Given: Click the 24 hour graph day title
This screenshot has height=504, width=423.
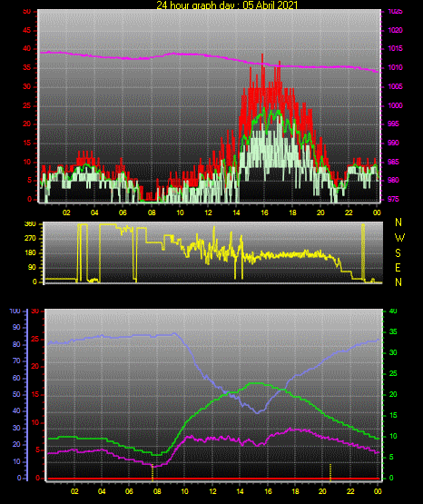Looking at the screenshot, I should point(227,5).
